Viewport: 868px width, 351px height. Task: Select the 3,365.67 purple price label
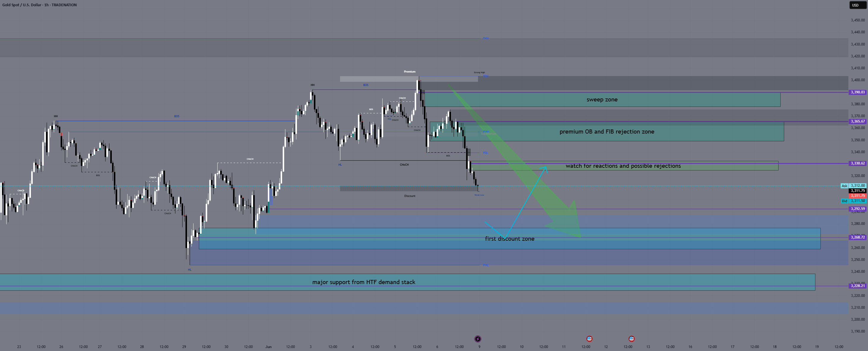click(858, 121)
